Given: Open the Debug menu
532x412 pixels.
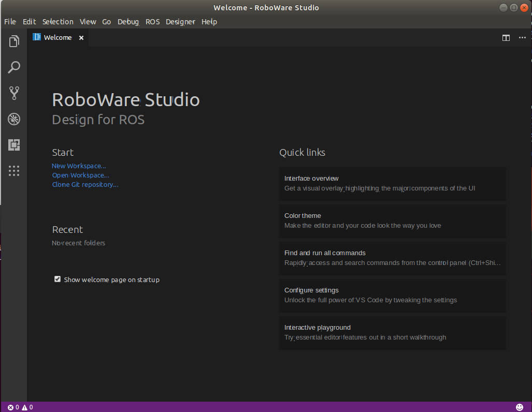Looking at the screenshot, I should [128, 22].
